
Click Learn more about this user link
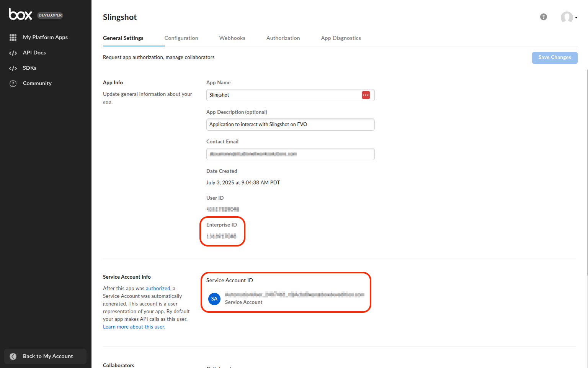(x=134, y=327)
